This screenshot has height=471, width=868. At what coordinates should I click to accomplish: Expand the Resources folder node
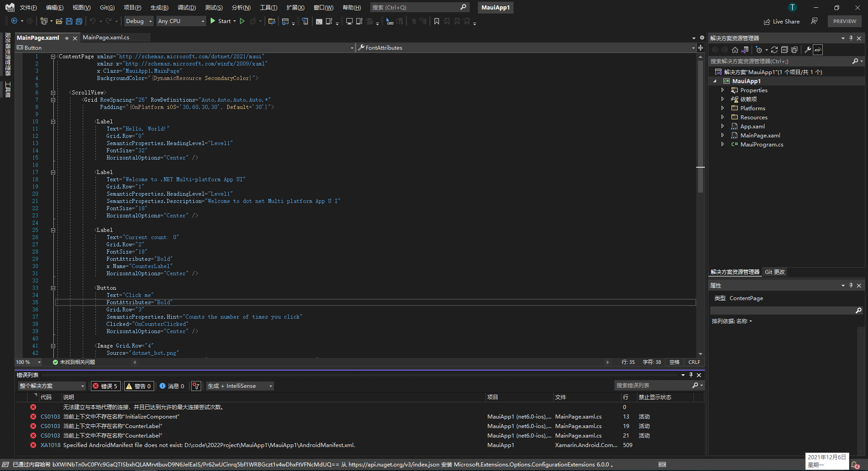(x=722, y=117)
